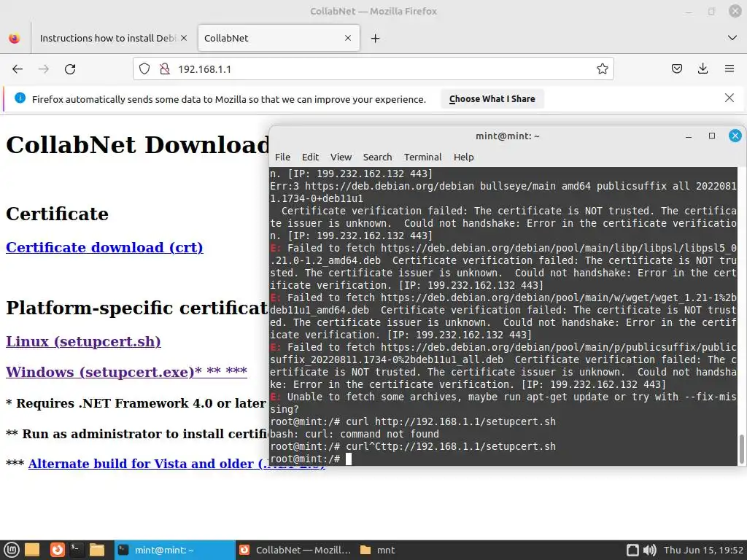Click the terminal window scrollbar handle
The image size is (747, 560).
point(741,449)
